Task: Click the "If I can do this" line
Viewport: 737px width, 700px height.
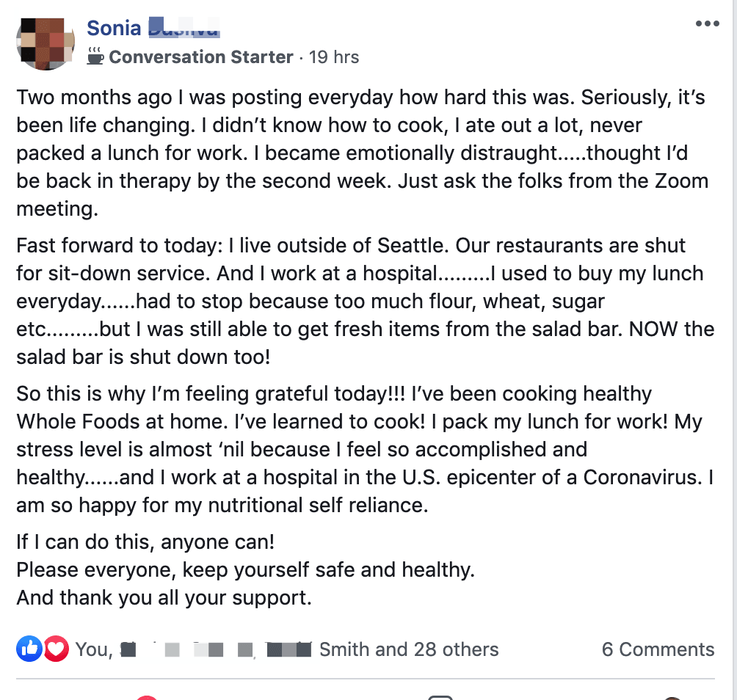Action: (x=145, y=542)
